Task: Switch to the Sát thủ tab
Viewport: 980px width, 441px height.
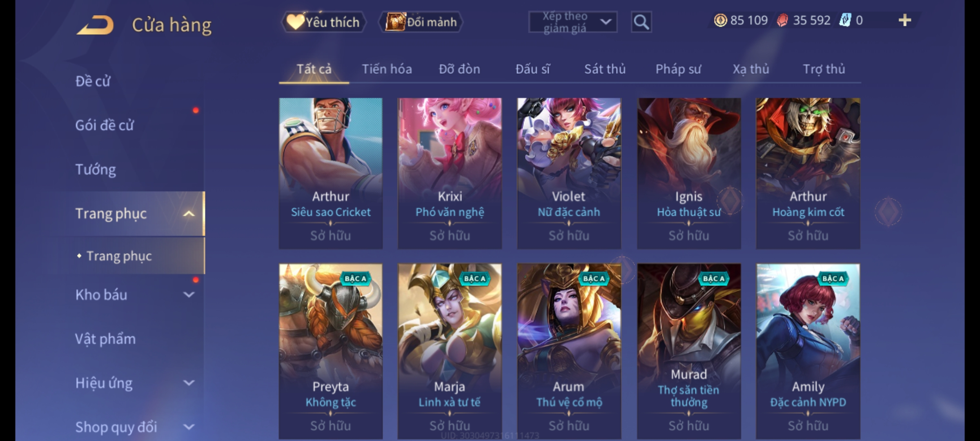Action: [605, 69]
